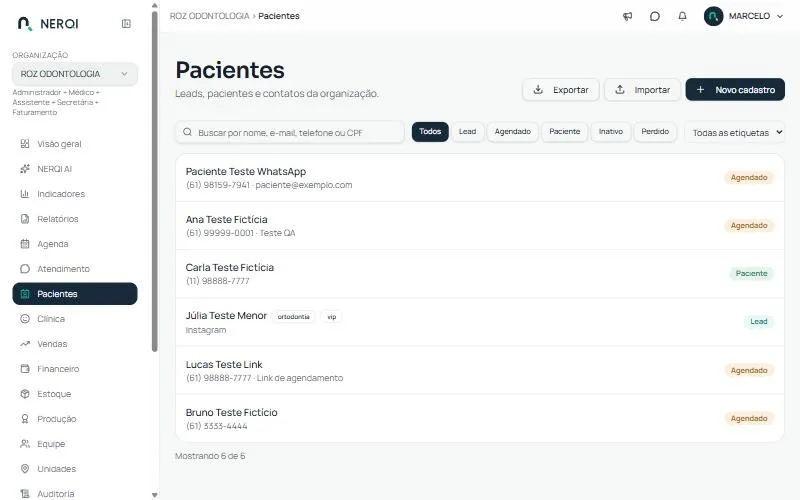Click the Financeiro wallet icon
Image resolution: width=800 pixels, height=500 pixels.
pos(24,369)
